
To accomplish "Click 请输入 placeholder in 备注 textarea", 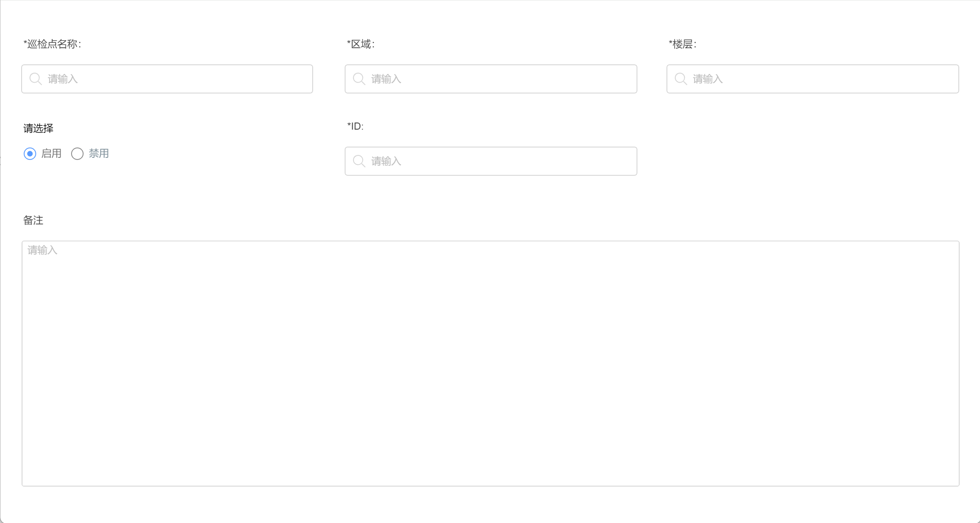I will pos(42,250).
